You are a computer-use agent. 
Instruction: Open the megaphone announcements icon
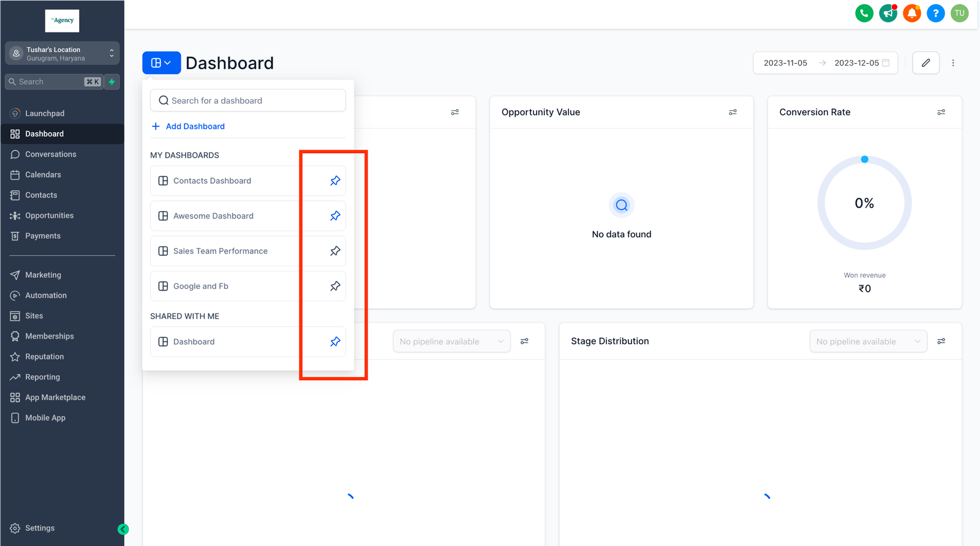click(x=888, y=13)
